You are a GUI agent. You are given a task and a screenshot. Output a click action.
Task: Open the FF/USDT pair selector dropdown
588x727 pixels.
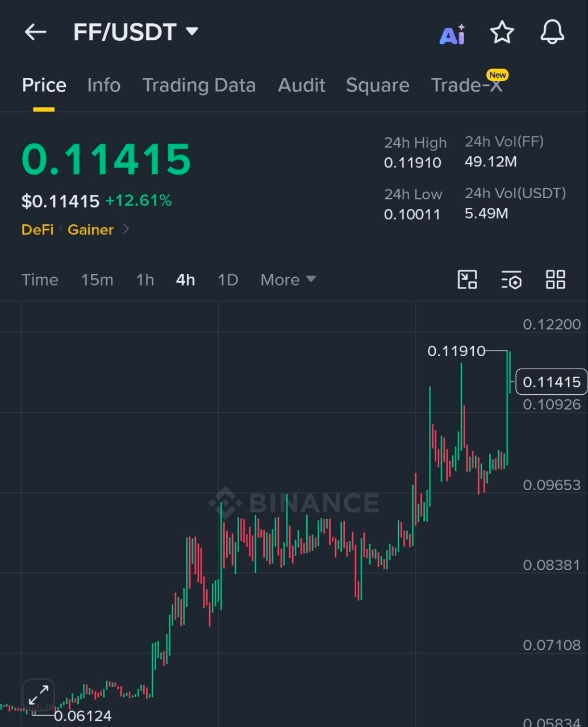coord(136,32)
